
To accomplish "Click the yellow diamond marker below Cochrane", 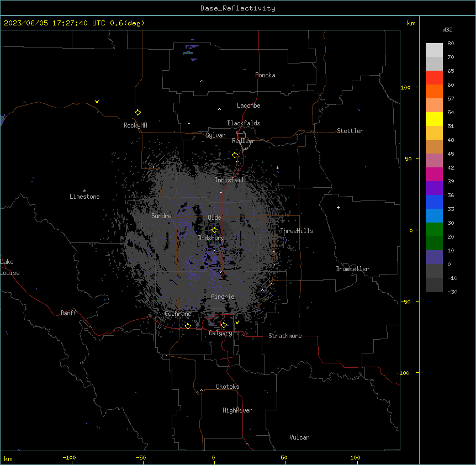I will (188, 326).
